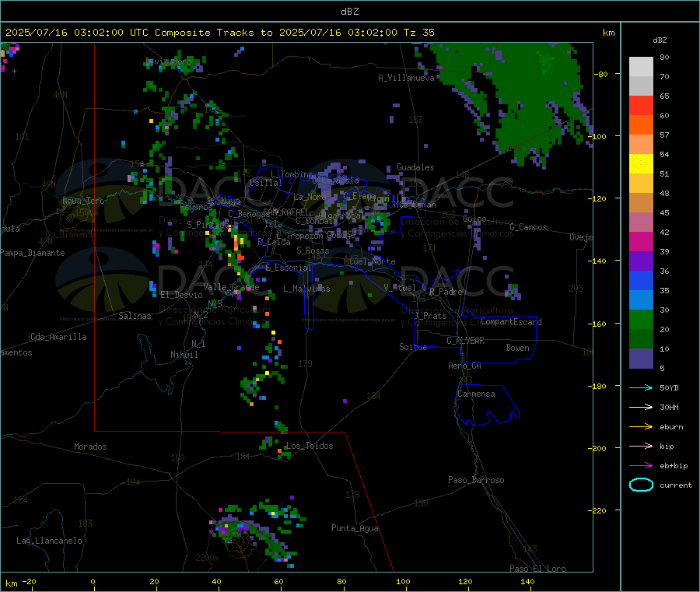This screenshot has width=700, height=592.
Task: Click the yellow eburn arrow in legend
Action: coord(641,426)
